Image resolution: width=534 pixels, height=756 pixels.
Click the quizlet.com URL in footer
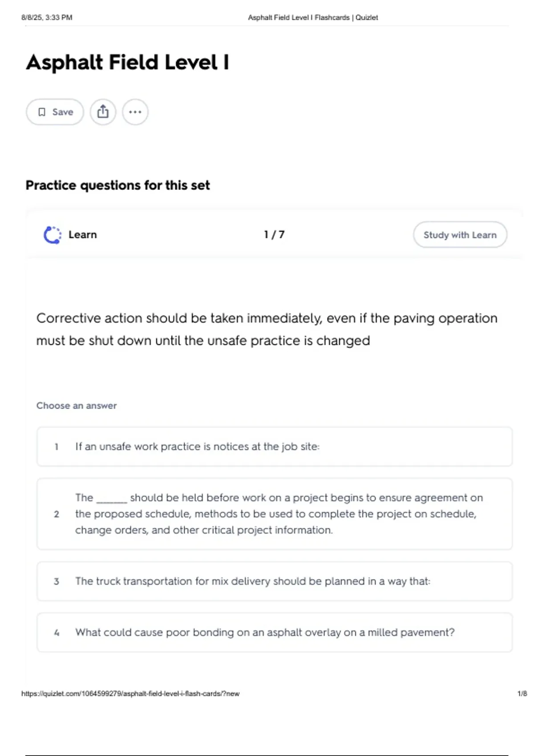(x=130, y=693)
